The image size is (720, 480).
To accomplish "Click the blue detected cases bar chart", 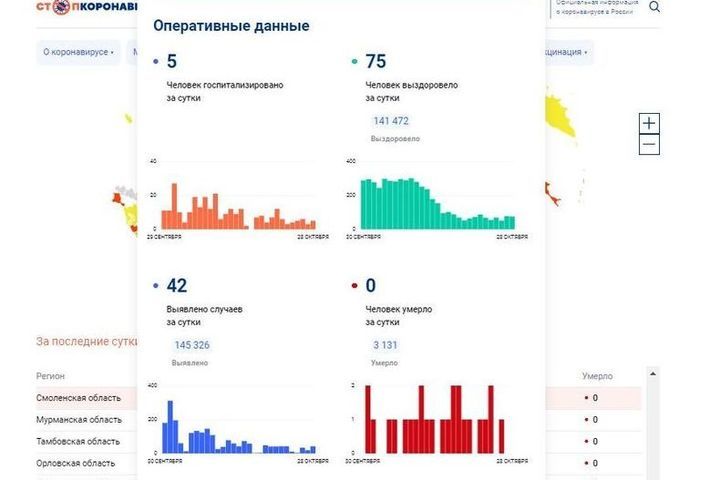I will coord(234,428).
